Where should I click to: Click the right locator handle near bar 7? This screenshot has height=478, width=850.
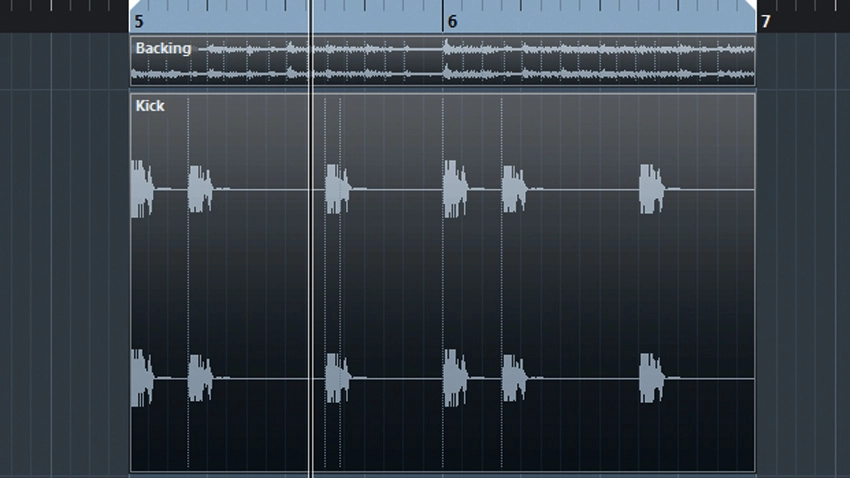[751, 4]
